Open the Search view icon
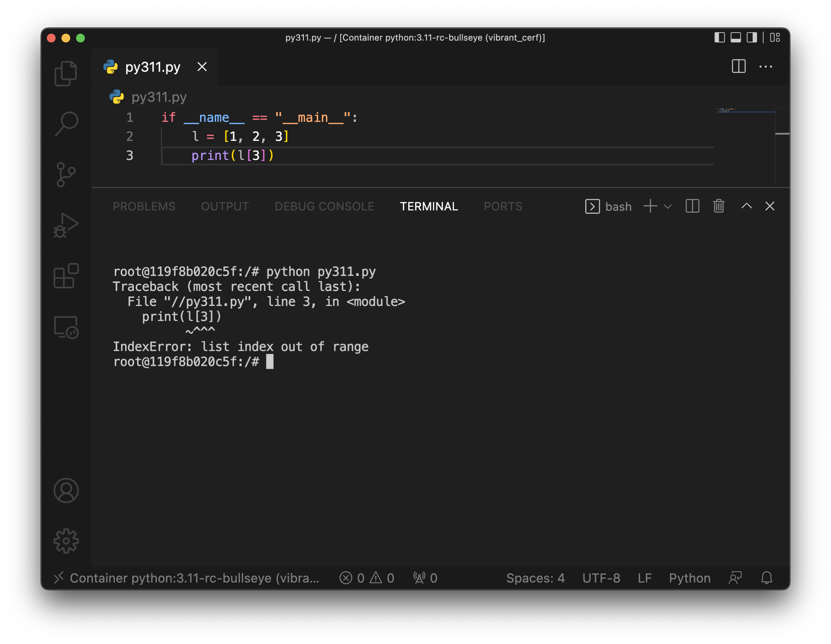Viewport: 831px width, 644px height. pos(66,124)
